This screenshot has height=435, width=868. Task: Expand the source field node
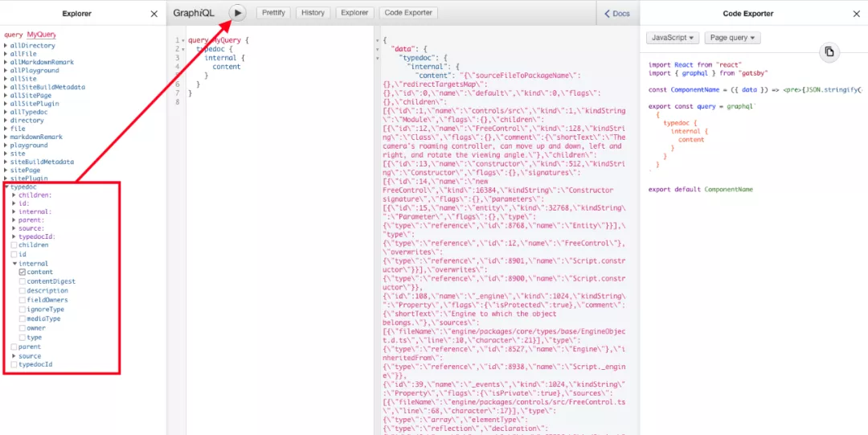pyautogui.click(x=14, y=355)
